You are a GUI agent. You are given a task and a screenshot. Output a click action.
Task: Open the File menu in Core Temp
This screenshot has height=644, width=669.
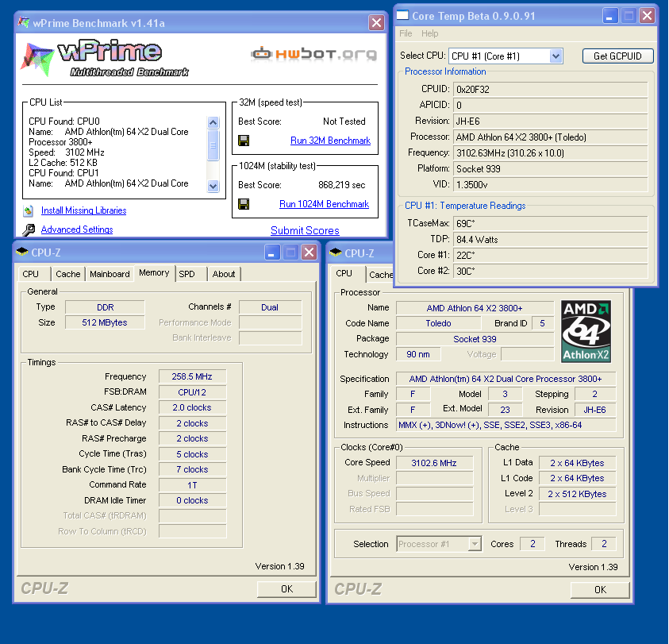tap(406, 33)
